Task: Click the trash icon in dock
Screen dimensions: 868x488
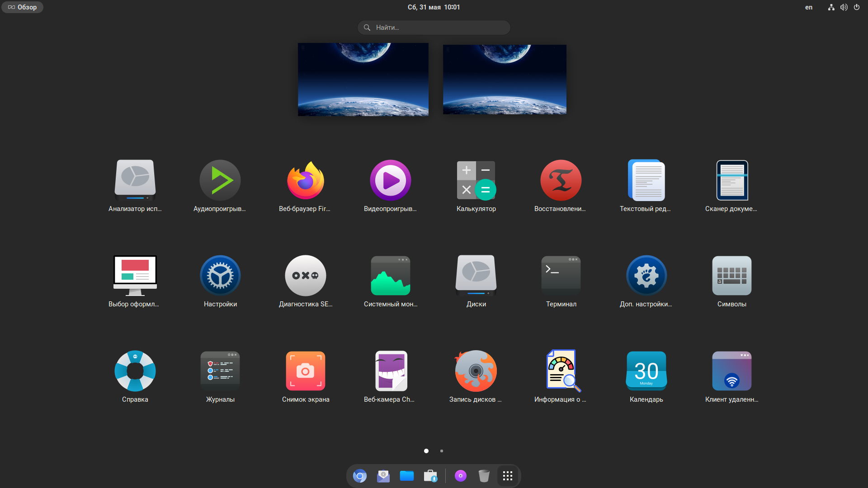Action: [484, 476]
